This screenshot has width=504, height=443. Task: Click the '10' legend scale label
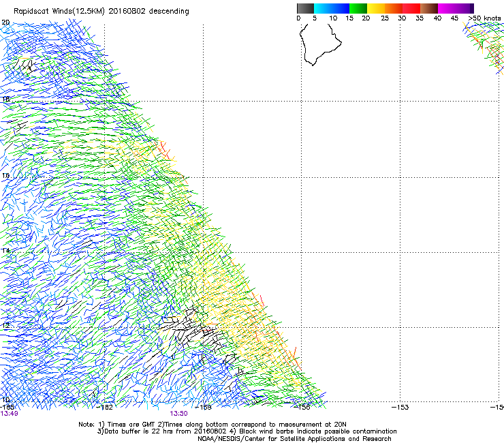[x=333, y=18]
